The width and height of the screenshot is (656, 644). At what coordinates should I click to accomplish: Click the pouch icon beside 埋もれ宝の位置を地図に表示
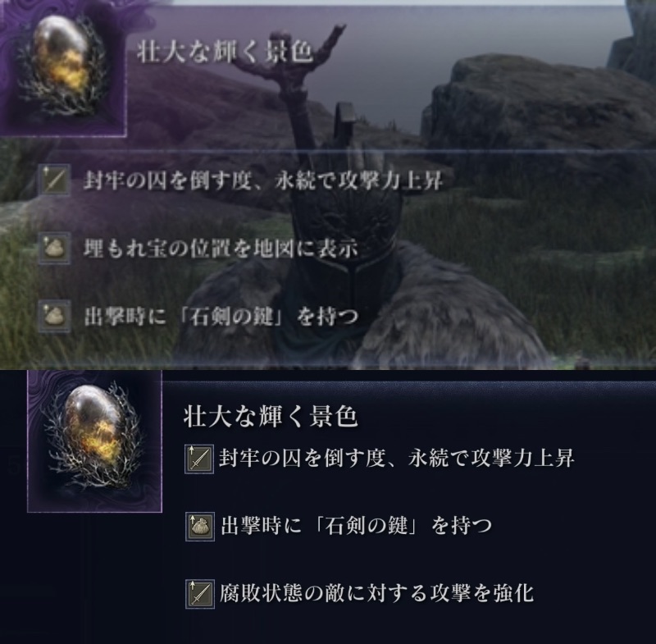[55, 248]
